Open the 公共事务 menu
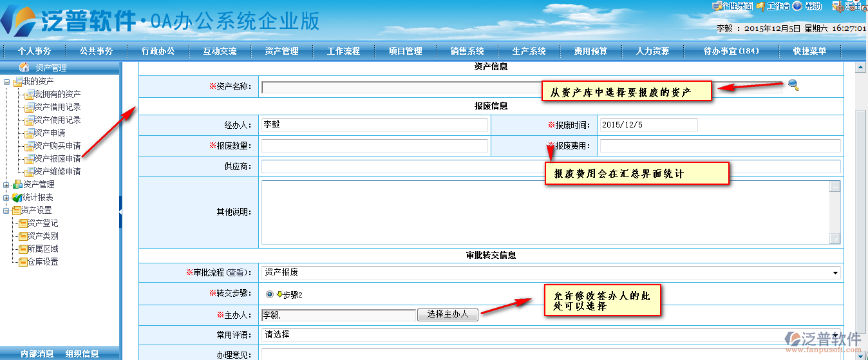868x360 pixels. pos(96,51)
